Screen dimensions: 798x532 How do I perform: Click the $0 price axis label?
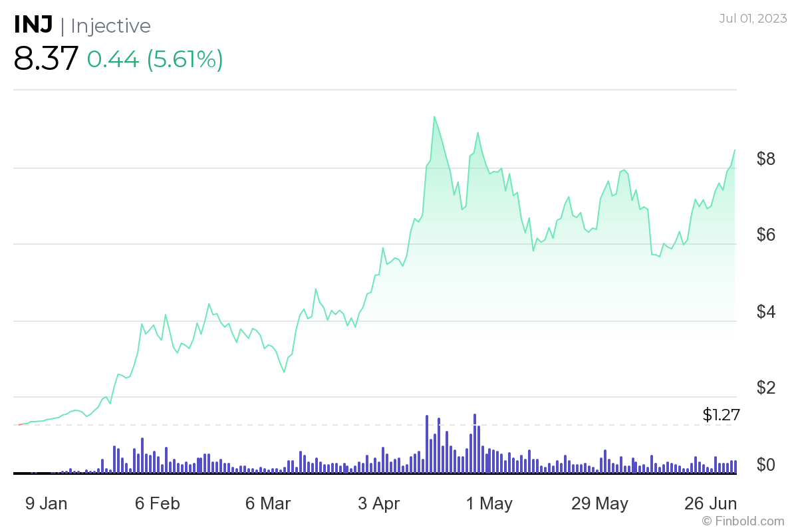coord(766,464)
